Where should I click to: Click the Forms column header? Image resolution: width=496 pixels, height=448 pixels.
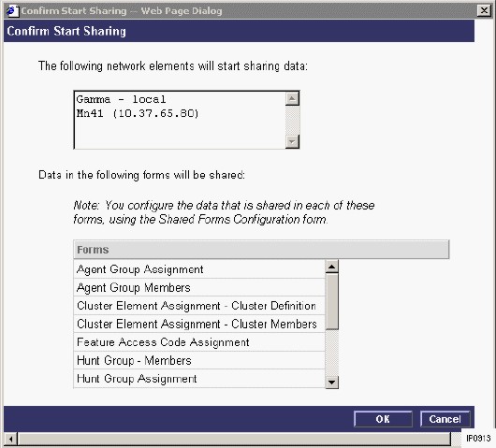point(261,250)
